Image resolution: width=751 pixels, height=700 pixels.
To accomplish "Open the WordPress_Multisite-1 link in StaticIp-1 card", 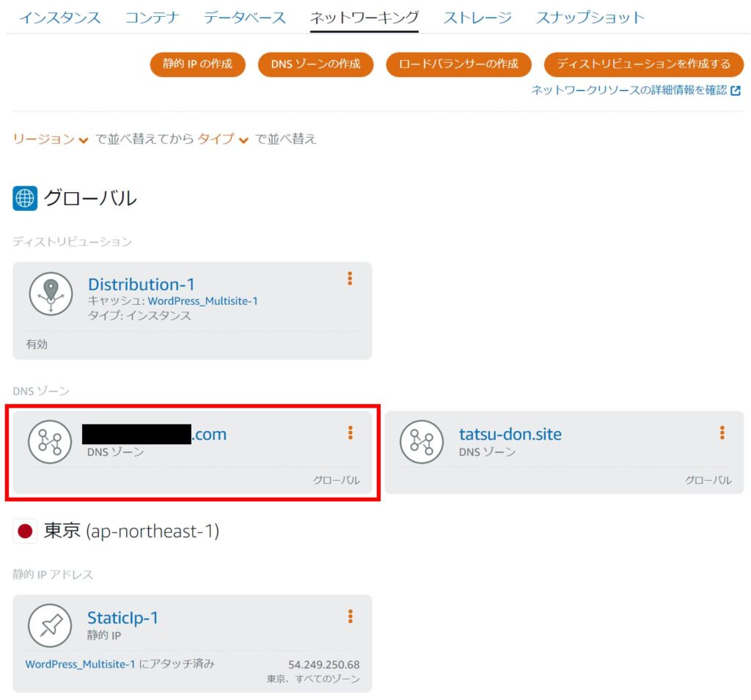I will tap(80, 665).
